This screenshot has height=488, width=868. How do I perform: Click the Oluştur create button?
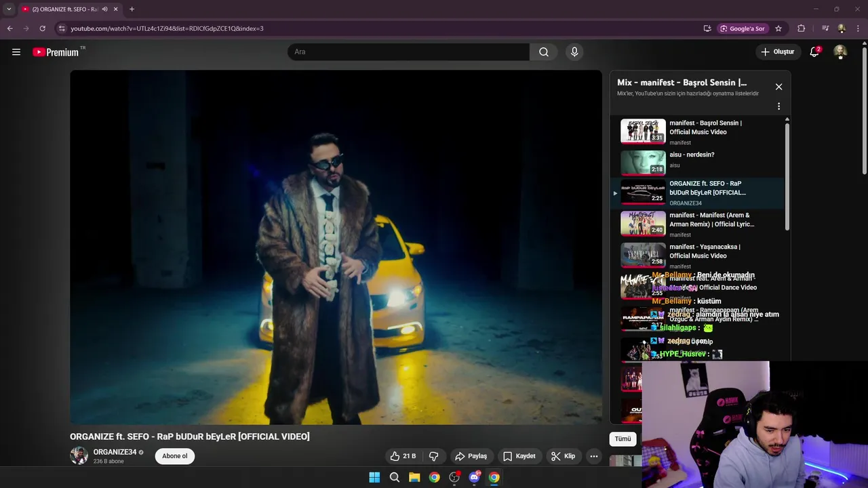tap(777, 52)
